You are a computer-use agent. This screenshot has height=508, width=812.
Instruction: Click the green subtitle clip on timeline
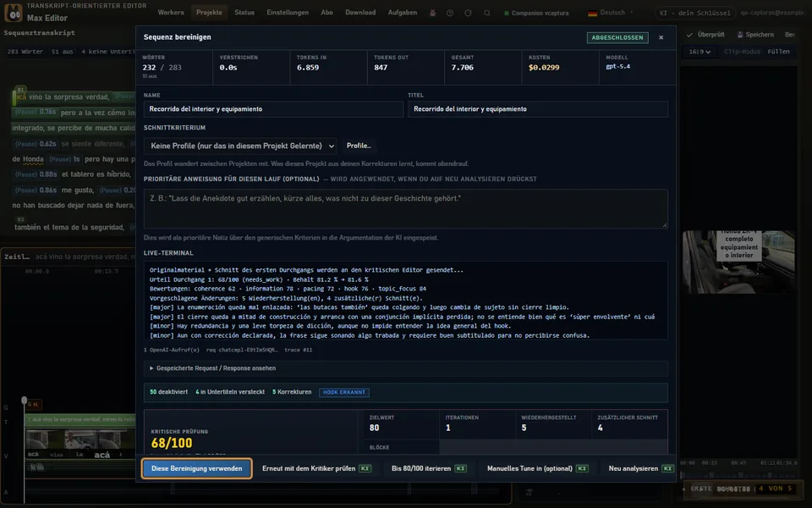80,420
